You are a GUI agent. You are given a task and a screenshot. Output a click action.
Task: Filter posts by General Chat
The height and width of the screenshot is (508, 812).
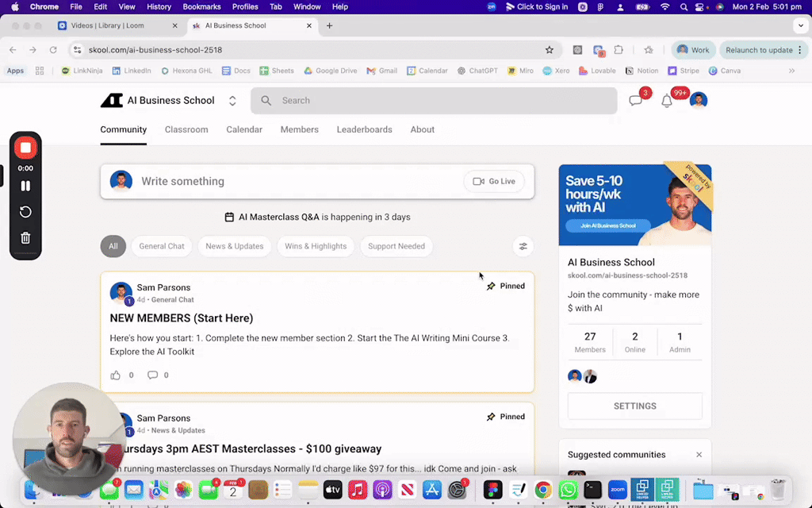(x=162, y=246)
